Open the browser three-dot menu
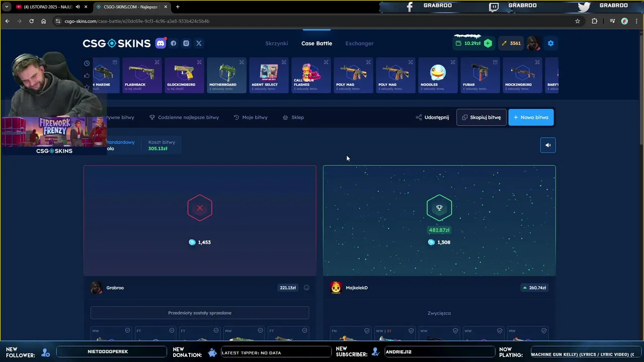The height and width of the screenshot is (362, 644). coord(636,21)
